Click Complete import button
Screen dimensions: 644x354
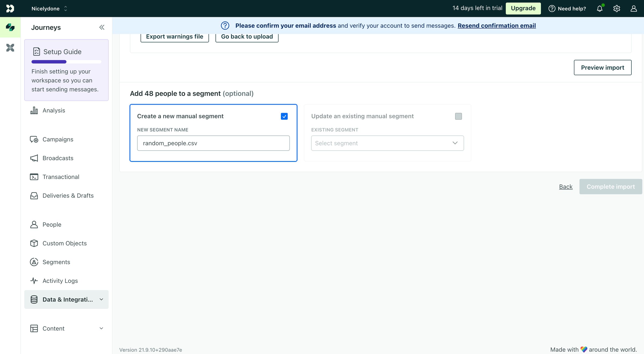[611, 187]
